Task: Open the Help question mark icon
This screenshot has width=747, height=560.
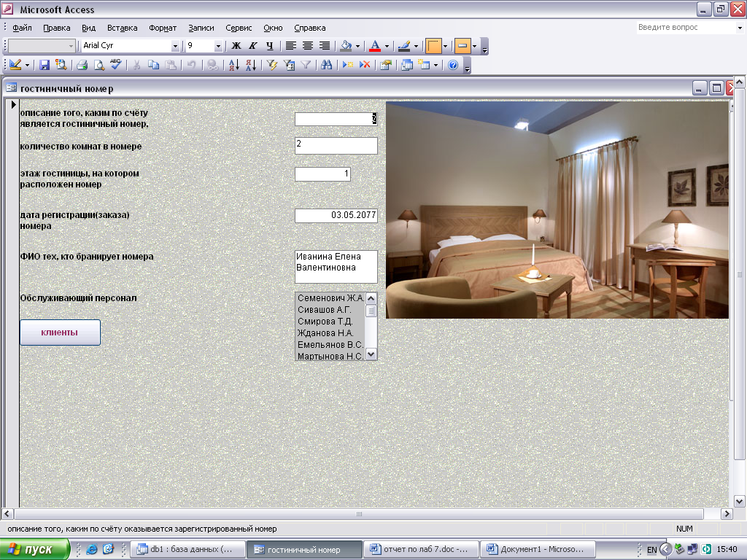Action: [453, 65]
